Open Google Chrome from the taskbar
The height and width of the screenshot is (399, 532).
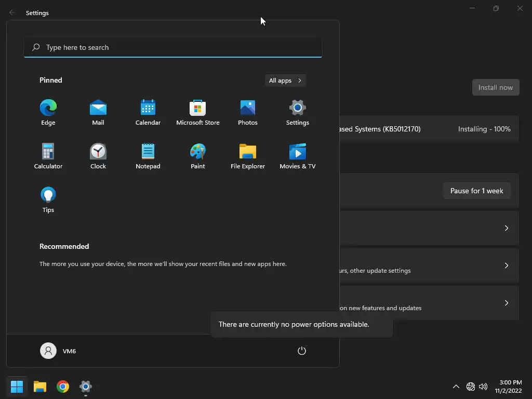pyautogui.click(x=63, y=387)
